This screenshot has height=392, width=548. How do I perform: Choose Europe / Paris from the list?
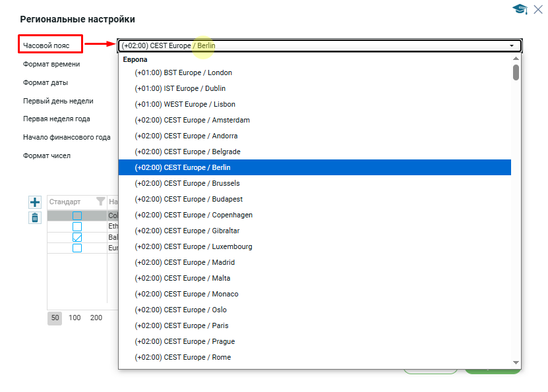pos(181,325)
